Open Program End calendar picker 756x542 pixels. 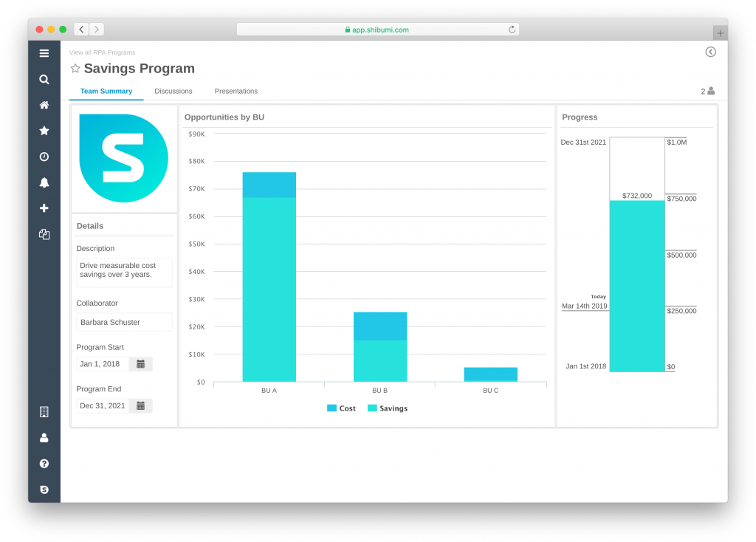(140, 405)
